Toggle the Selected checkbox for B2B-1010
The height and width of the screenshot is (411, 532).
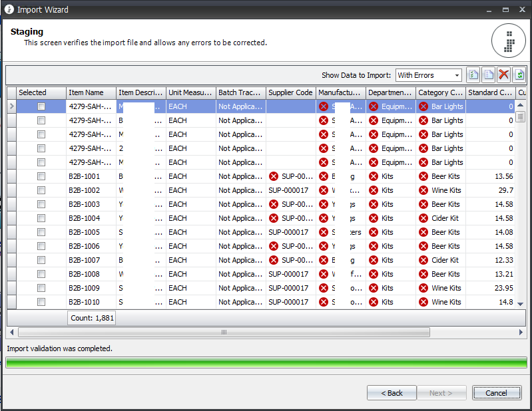tap(41, 302)
